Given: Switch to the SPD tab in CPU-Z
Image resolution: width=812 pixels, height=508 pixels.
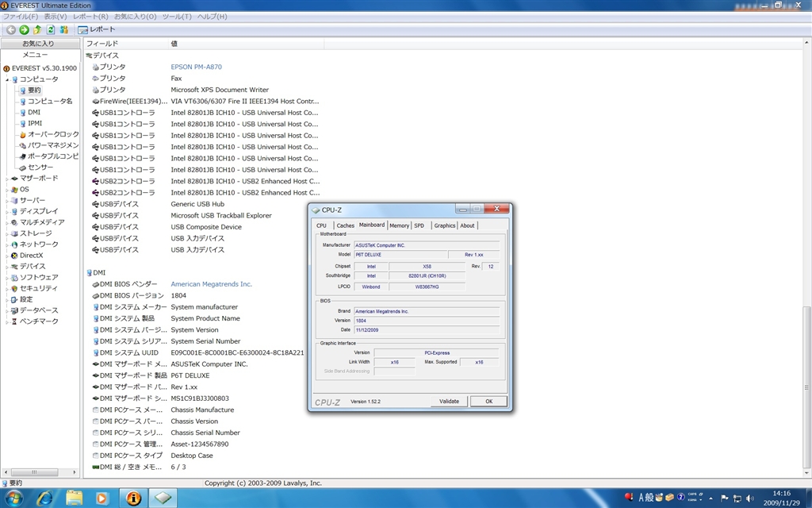Looking at the screenshot, I should coord(419,225).
